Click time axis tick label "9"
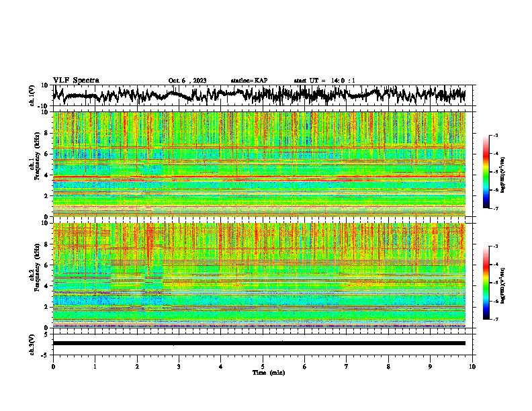The width and height of the screenshot is (532, 411). (x=430, y=367)
